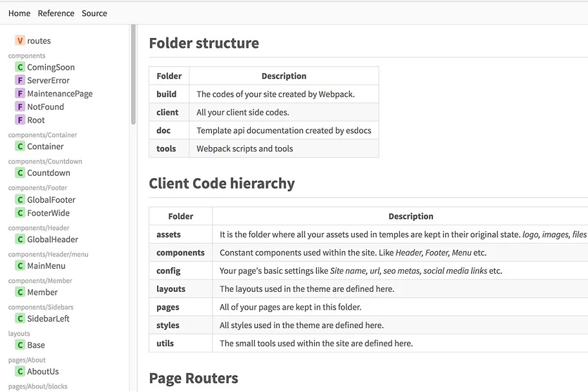Open the FooterWide class link
Viewport: 588px width, 392px height.
coord(48,213)
